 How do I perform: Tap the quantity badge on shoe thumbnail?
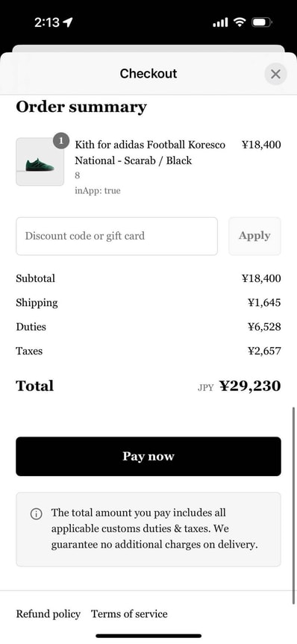[60, 141]
